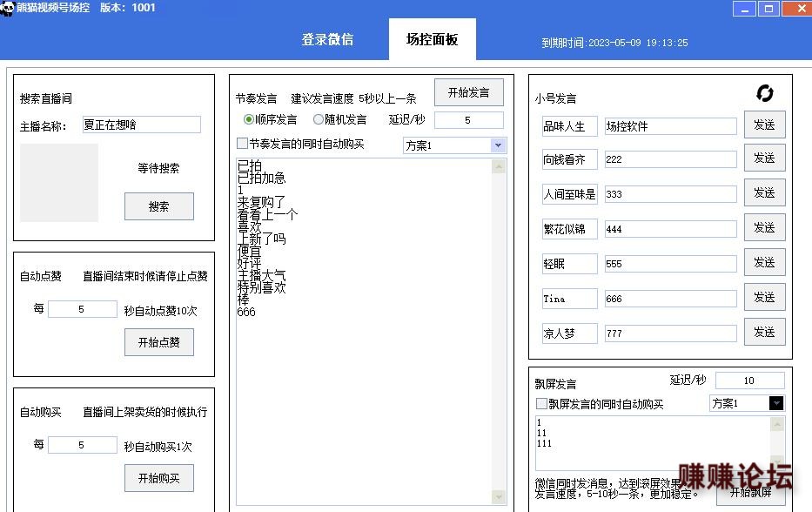Click the 特别喜欢 line in message list

261,287
